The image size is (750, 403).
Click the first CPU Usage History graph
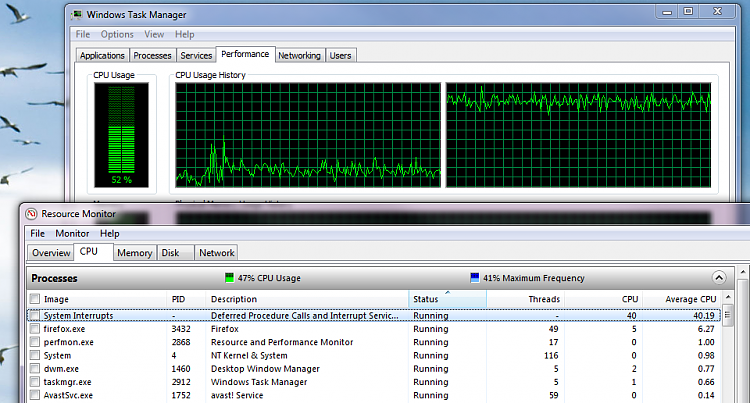pyautogui.click(x=308, y=135)
